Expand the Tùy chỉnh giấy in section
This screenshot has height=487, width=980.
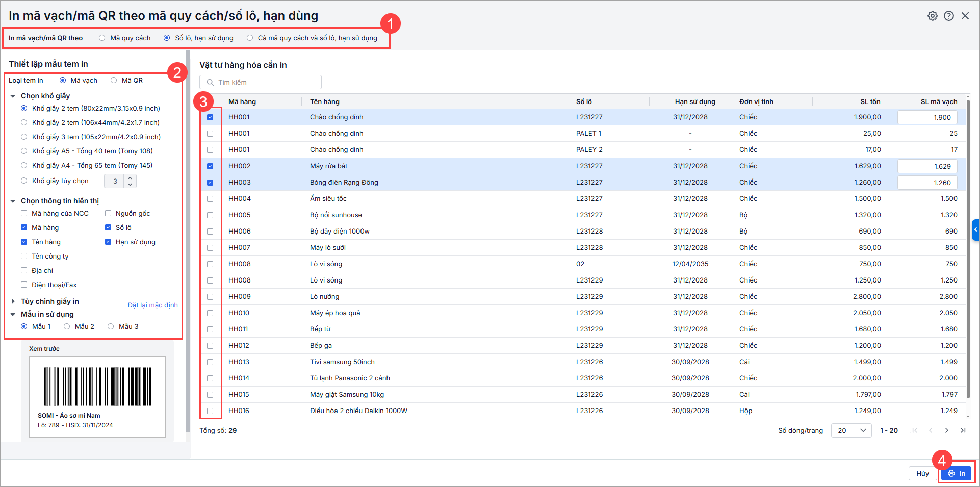pyautogui.click(x=13, y=301)
